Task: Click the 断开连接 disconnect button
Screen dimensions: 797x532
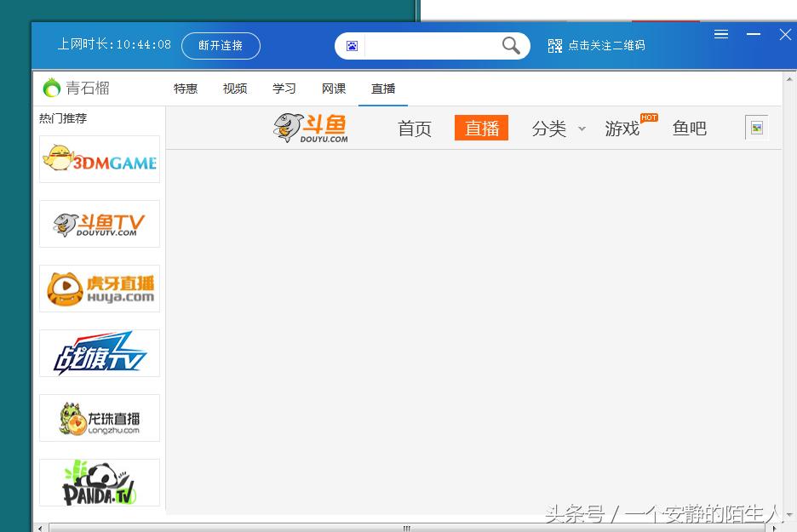Action: tap(221, 46)
